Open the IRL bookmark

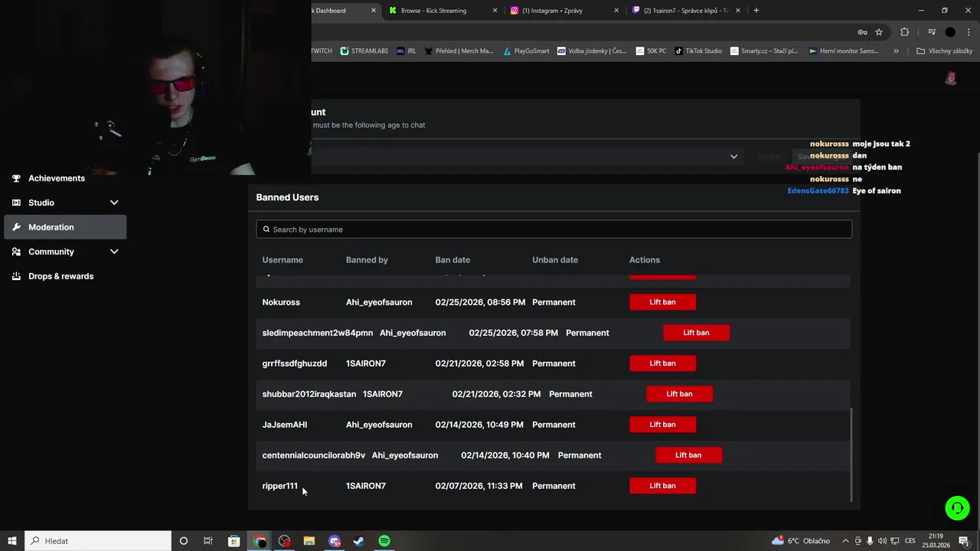tap(407, 51)
